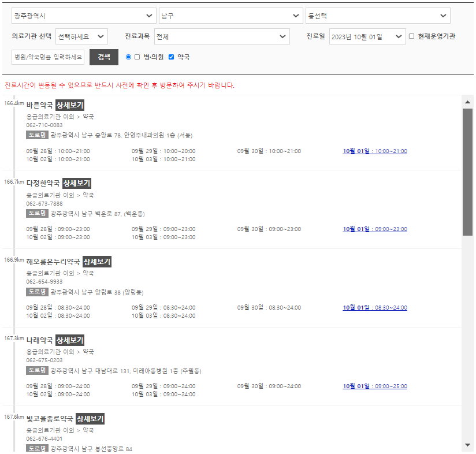
Task: Click address 광주광역시 남구 백운로 87
Action: [x=98, y=214]
